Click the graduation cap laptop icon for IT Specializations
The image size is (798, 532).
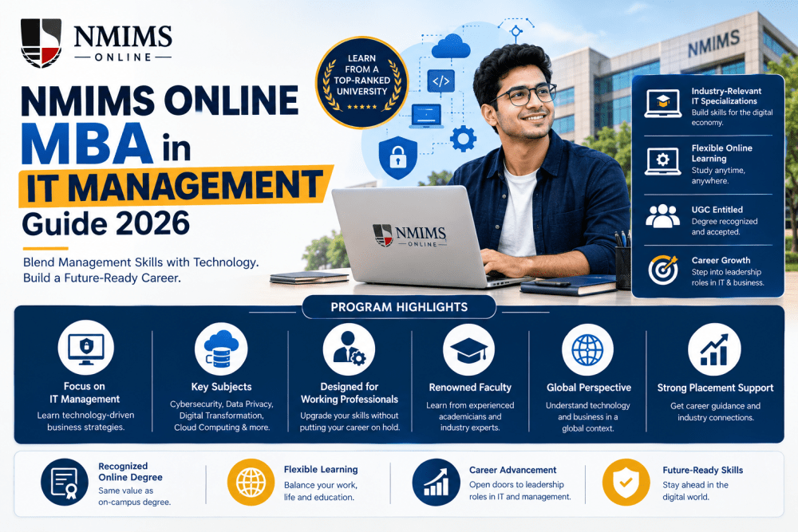coord(662,103)
